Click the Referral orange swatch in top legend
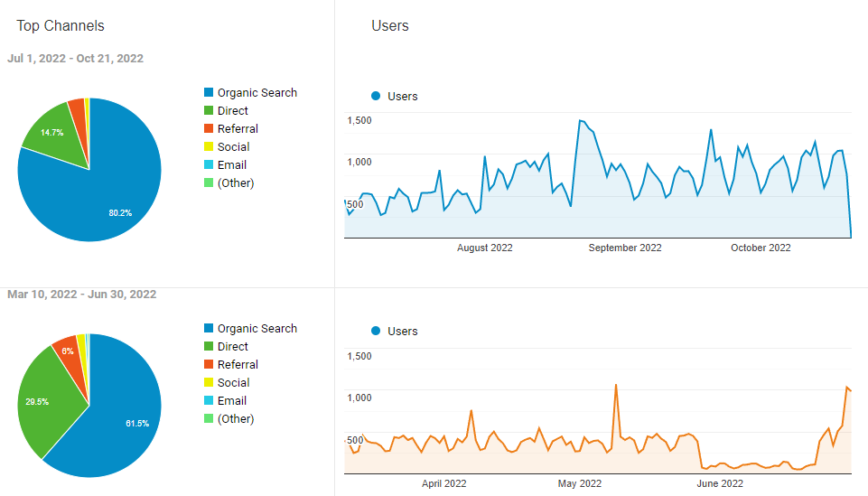The image size is (868, 496). (209, 128)
